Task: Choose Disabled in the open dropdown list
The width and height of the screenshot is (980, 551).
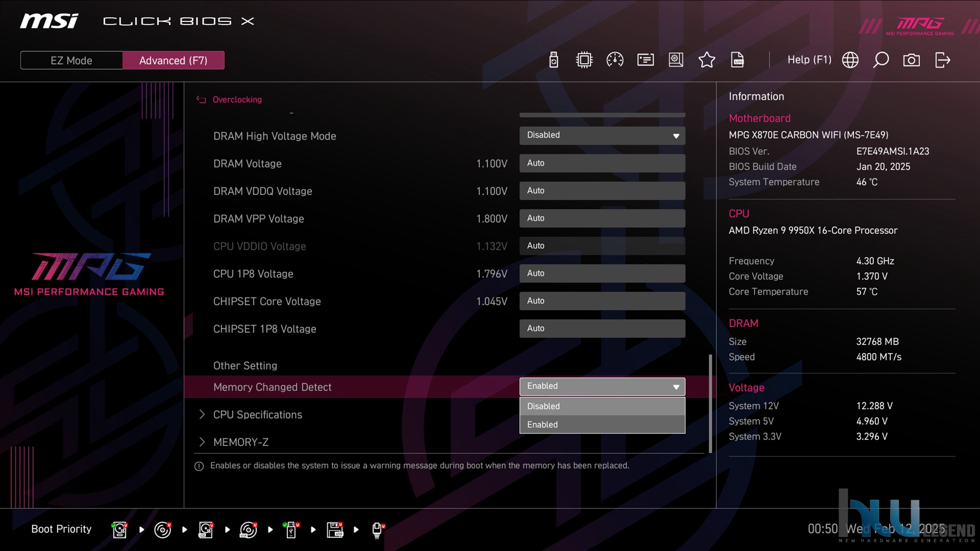Action: 602,406
